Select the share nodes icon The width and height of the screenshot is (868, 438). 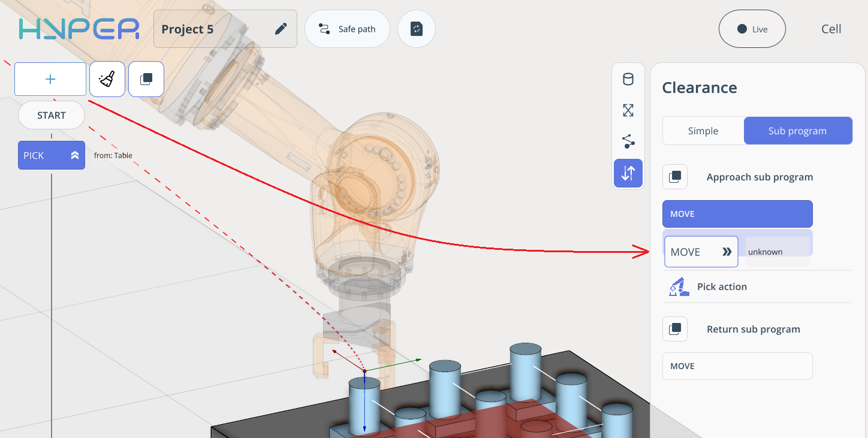[628, 142]
